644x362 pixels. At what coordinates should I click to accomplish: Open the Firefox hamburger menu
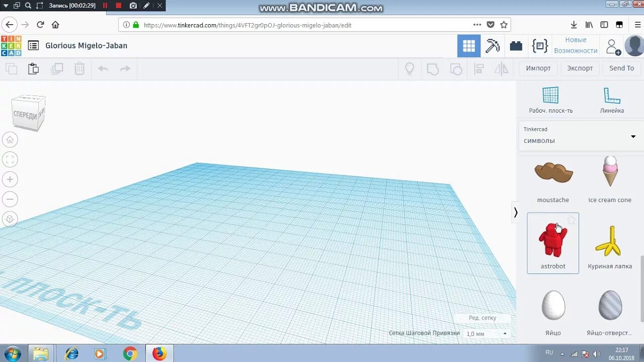pyautogui.click(x=637, y=25)
